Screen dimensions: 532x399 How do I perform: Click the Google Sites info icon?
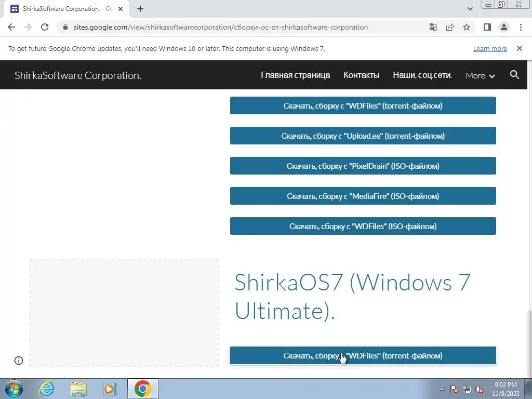(x=19, y=361)
